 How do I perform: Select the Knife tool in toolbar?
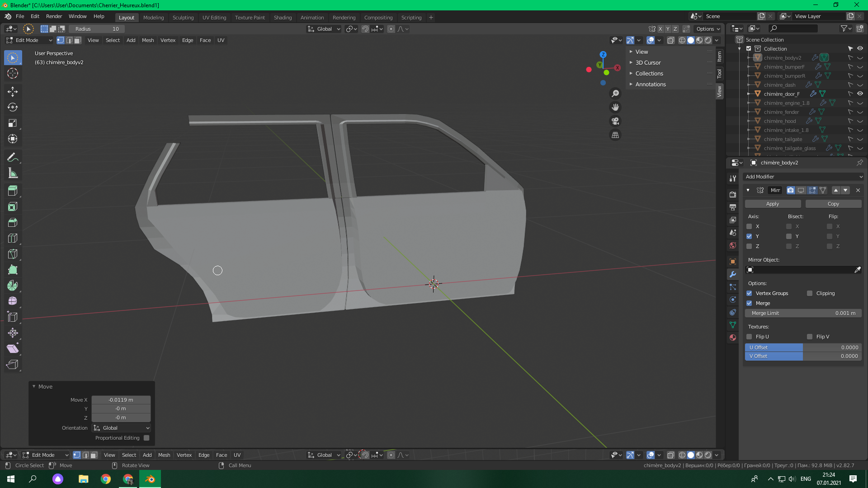click(x=13, y=254)
